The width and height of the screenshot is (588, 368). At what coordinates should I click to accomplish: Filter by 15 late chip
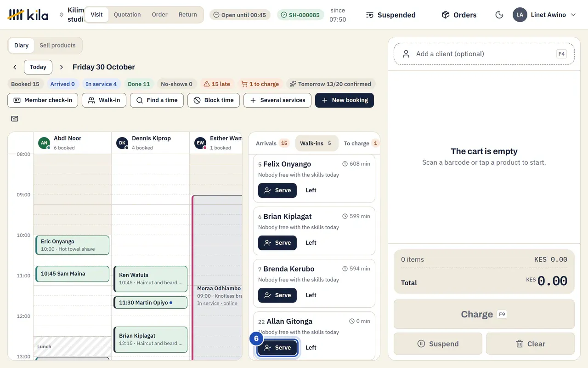click(217, 84)
